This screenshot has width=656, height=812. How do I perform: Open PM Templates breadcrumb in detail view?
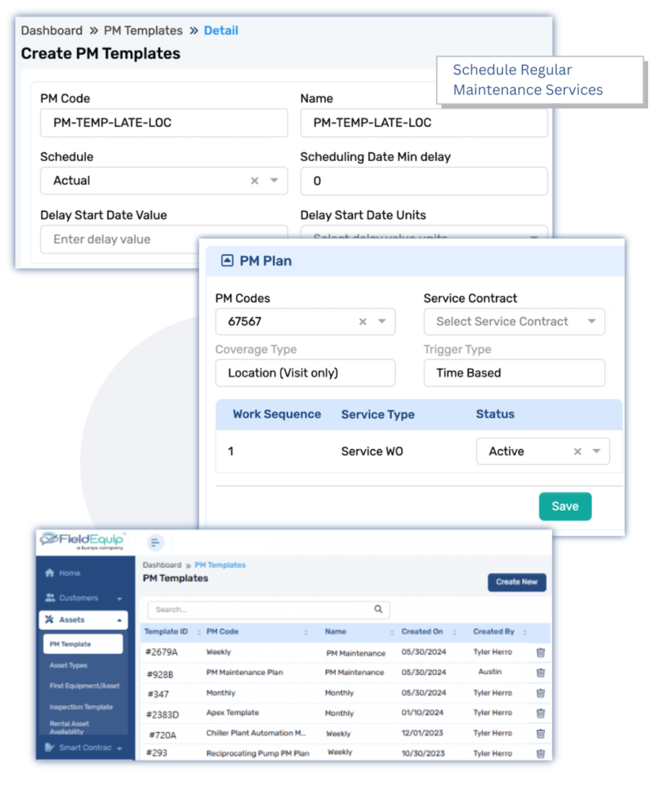pyautogui.click(x=143, y=31)
